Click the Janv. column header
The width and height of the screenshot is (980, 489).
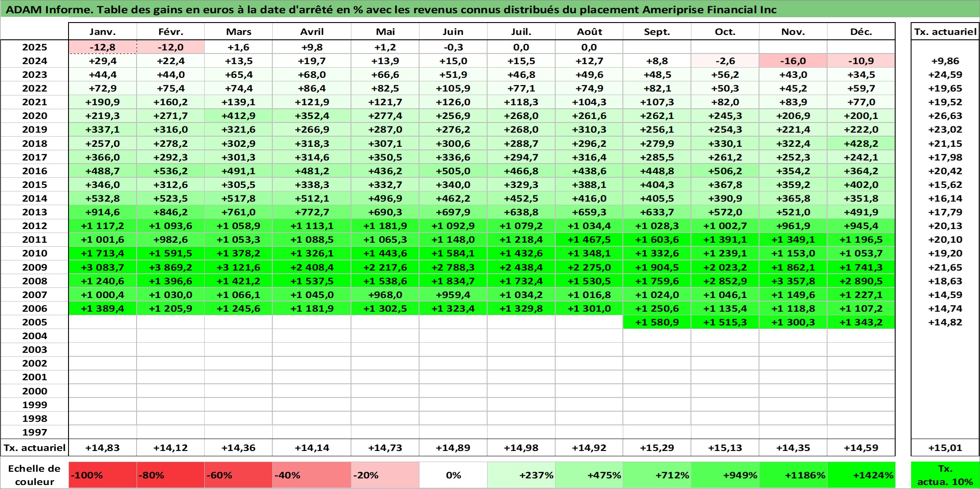point(103,31)
